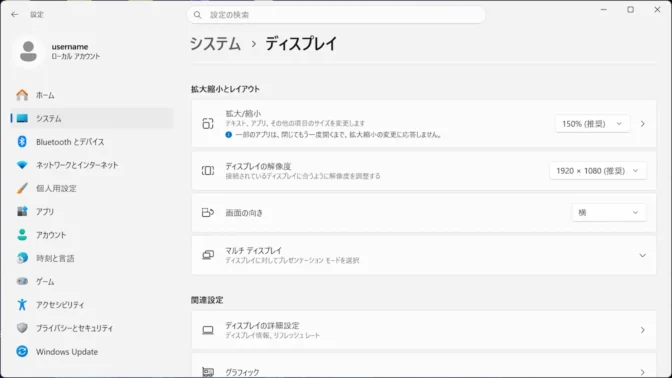The image size is (672, 378).
Task: Open ゲーム section
Action: pyautogui.click(x=92, y=282)
